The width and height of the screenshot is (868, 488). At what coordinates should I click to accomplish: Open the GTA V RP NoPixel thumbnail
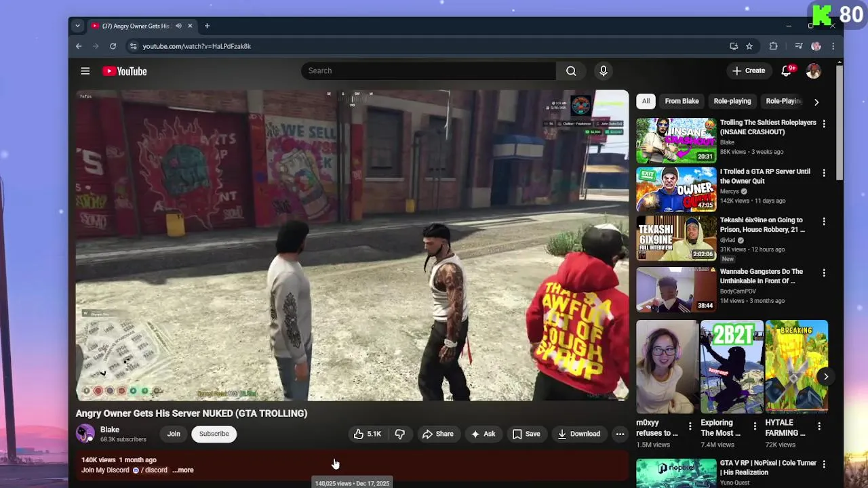(x=676, y=473)
